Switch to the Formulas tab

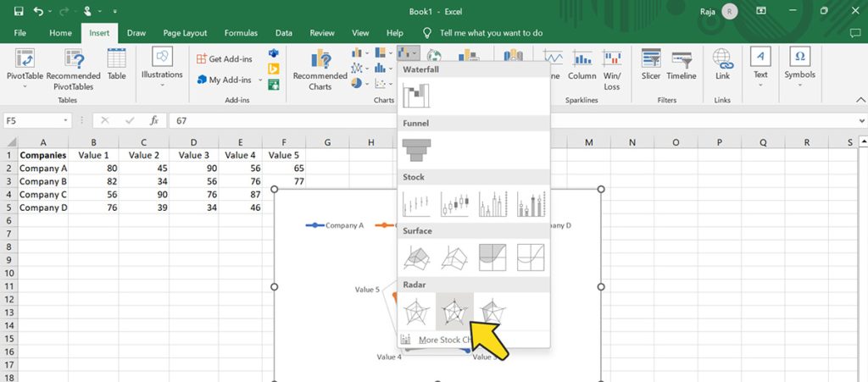241,33
